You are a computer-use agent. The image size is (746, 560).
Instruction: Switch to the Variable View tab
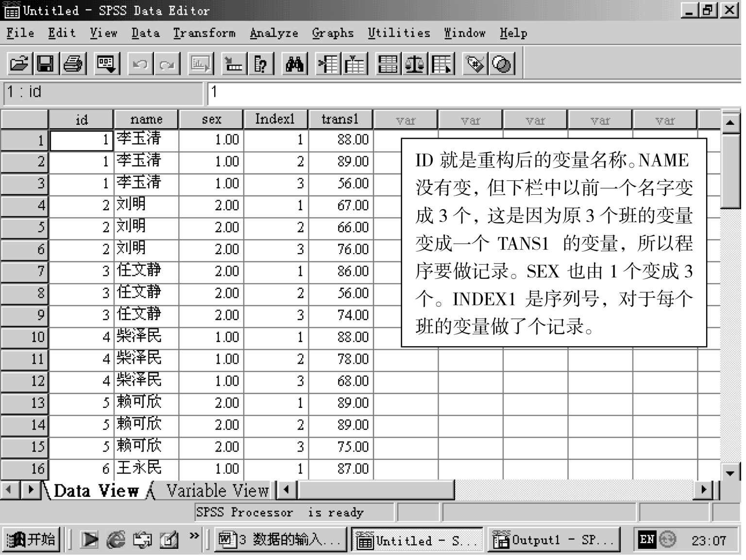[x=217, y=491]
